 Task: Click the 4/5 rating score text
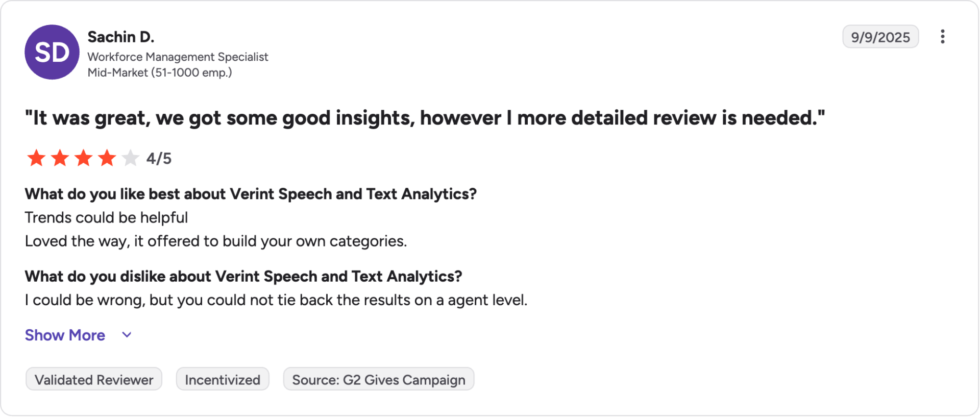click(159, 158)
